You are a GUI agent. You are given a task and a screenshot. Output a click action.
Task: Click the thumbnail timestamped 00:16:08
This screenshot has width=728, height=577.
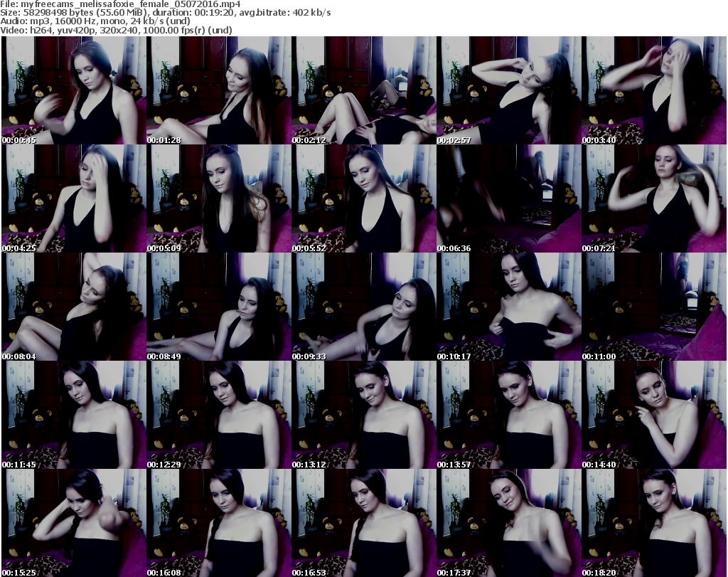tap(219, 523)
